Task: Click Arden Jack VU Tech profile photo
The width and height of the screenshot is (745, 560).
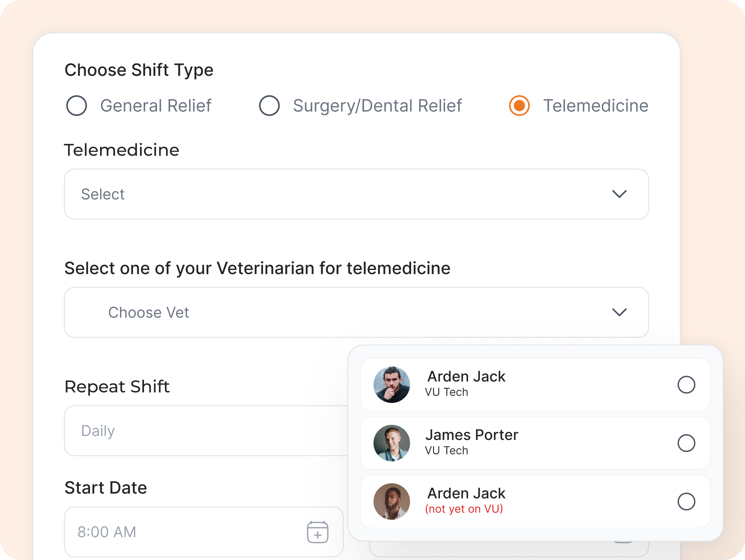Action: pos(392,384)
